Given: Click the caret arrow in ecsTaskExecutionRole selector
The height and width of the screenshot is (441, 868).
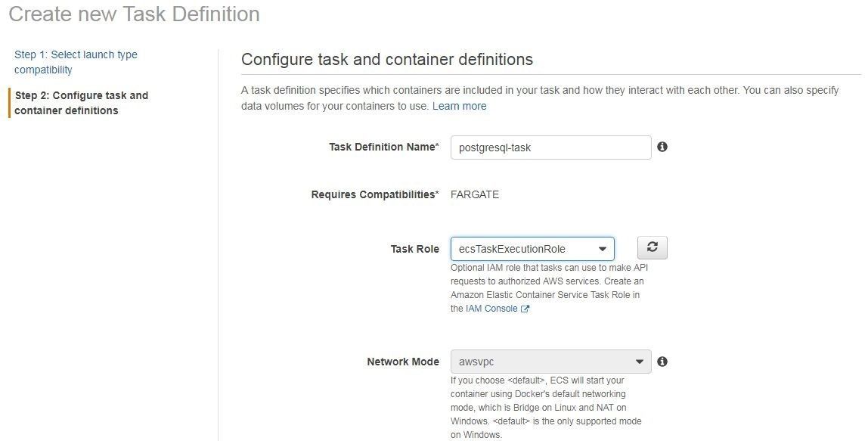Looking at the screenshot, I should (603, 250).
